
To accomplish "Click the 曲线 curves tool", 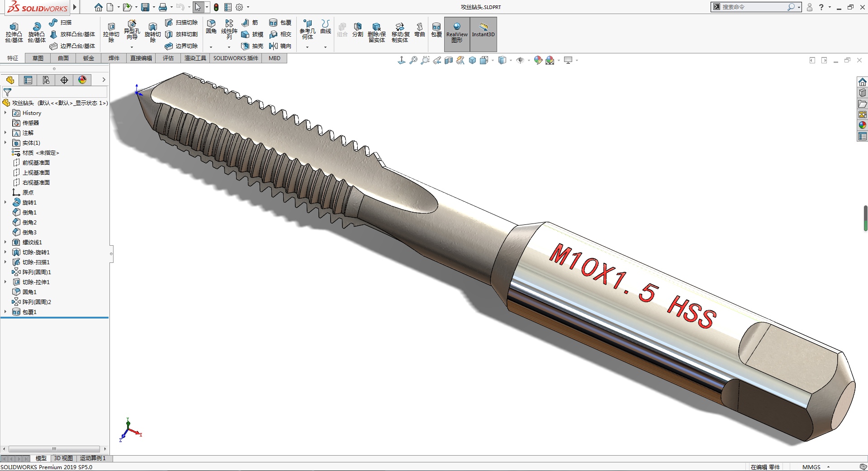I will (326, 27).
